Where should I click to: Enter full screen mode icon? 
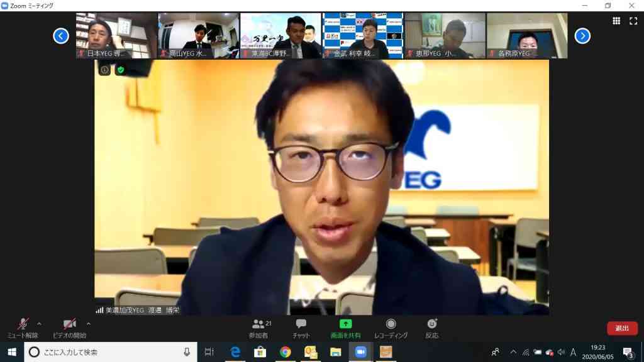pyautogui.click(x=633, y=21)
